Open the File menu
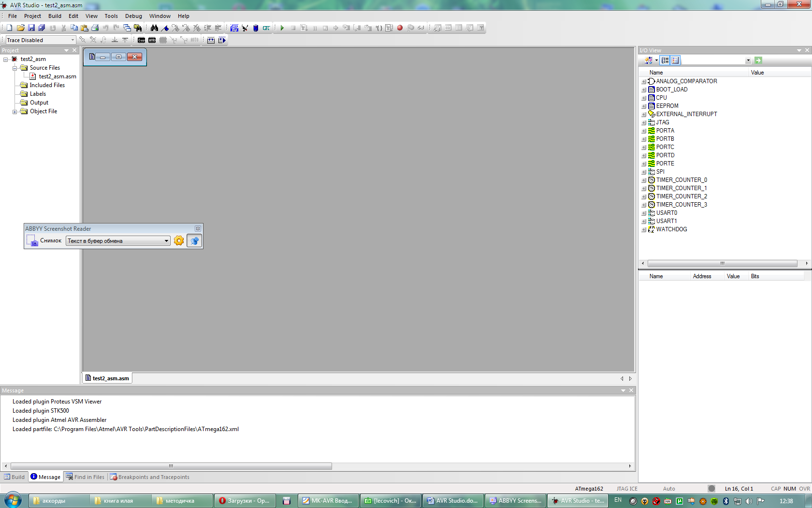This screenshot has width=812, height=508. pyautogui.click(x=13, y=16)
